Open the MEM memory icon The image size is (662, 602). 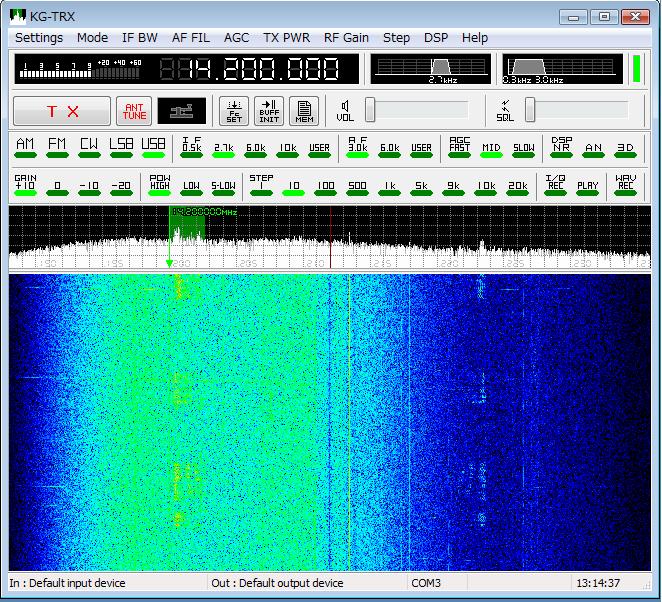pos(305,111)
